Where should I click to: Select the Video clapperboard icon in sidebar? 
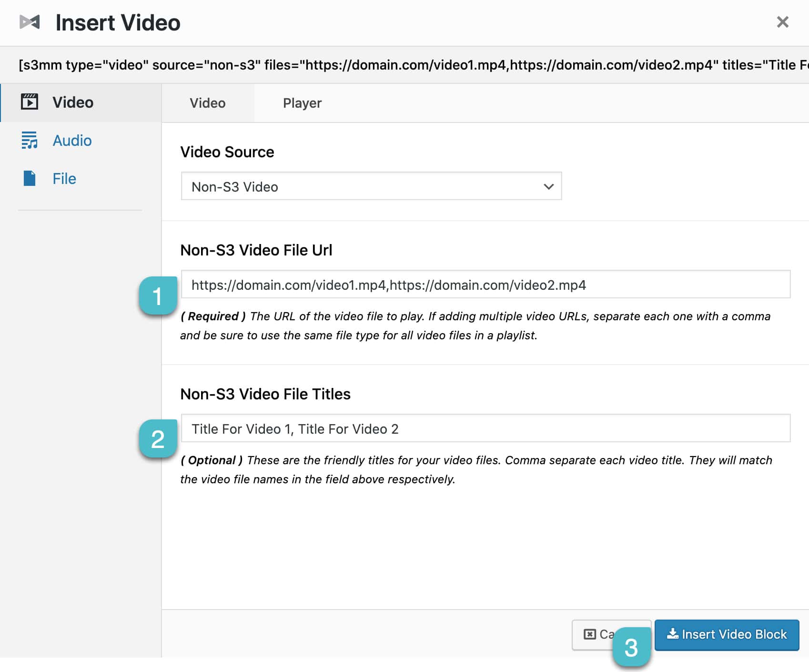click(30, 102)
